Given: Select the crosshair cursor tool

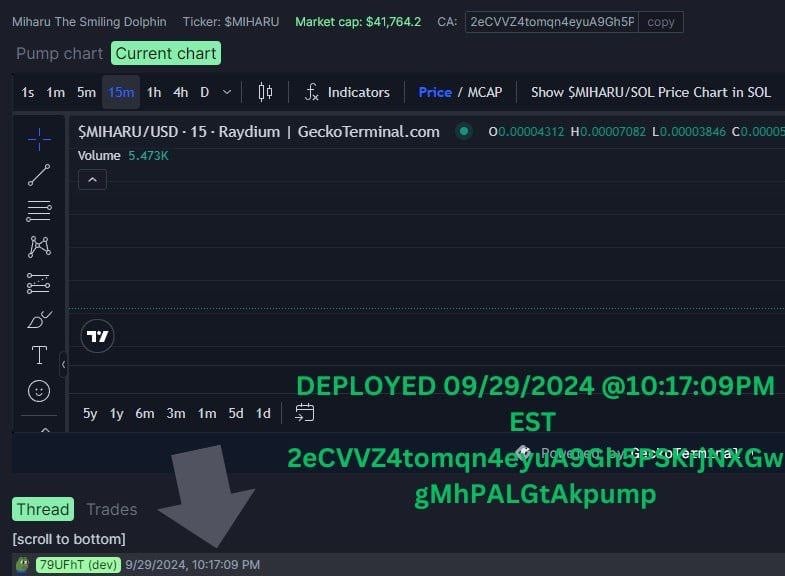Looking at the screenshot, I should coord(39,139).
